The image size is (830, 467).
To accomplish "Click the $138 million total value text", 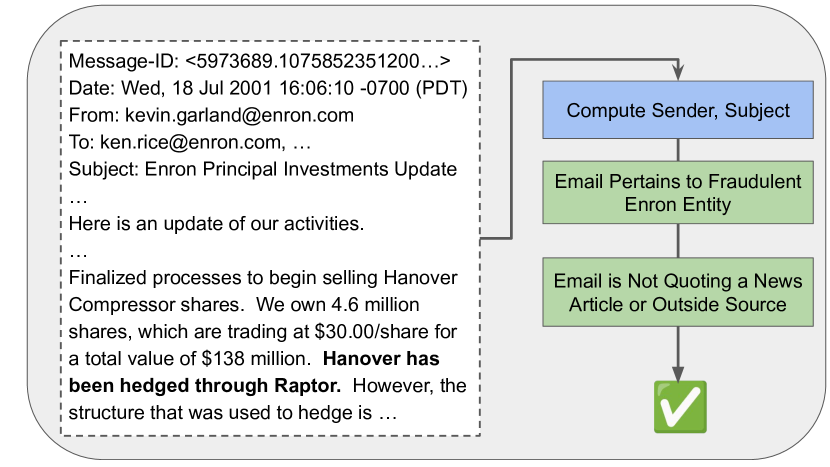I will pos(256,358).
